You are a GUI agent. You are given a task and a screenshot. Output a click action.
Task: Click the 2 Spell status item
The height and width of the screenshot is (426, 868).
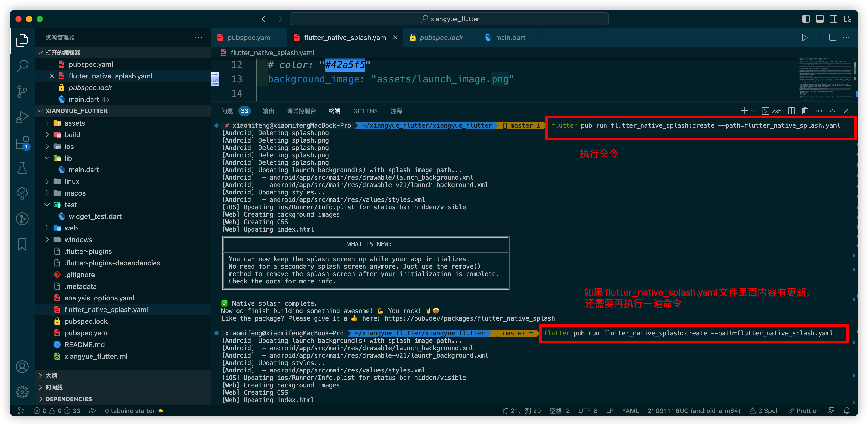[x=764, y=411]
